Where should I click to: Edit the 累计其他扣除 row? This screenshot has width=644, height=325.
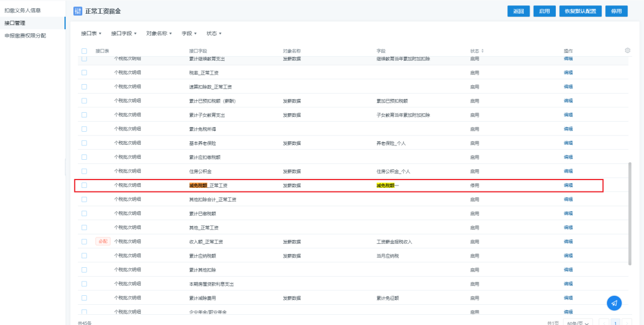(x=568, y=270)
